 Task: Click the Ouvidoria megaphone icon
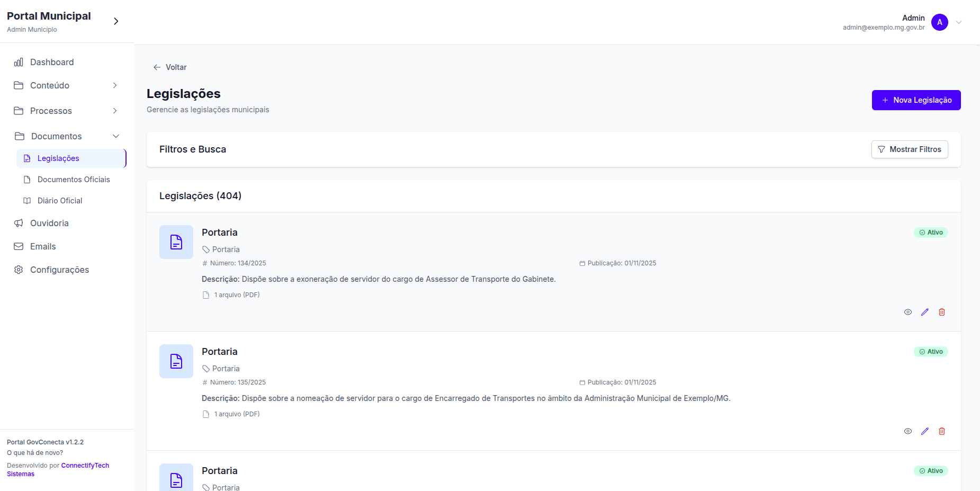click(19, 223)
